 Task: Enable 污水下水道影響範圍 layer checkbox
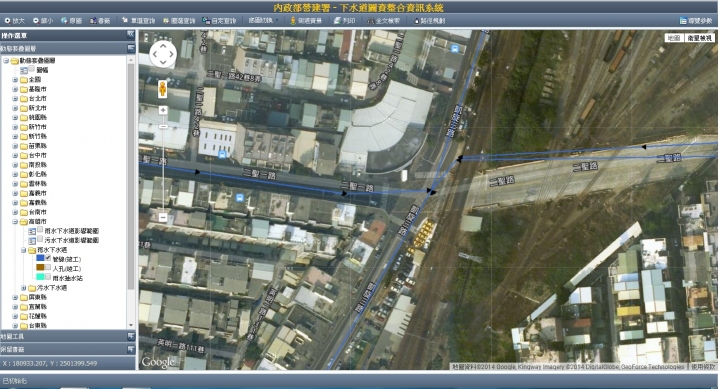click(x=40, y=239)
